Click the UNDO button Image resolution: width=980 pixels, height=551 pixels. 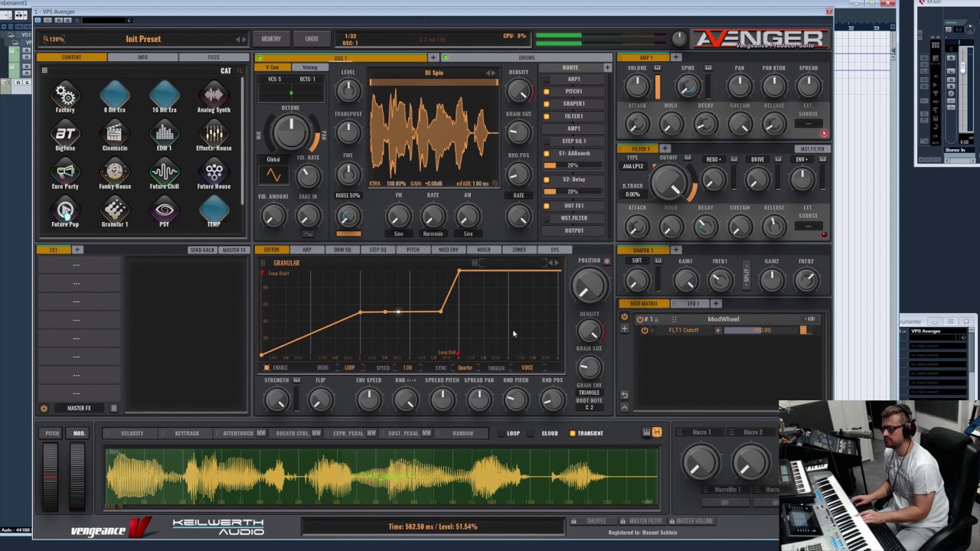[312, 39]
